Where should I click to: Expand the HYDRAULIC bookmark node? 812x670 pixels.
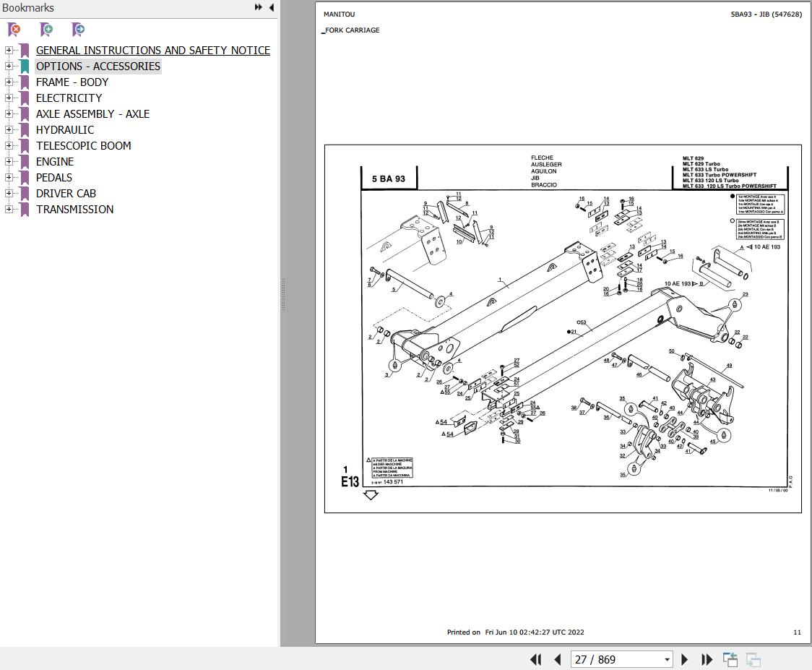click(x=8, y=130)
